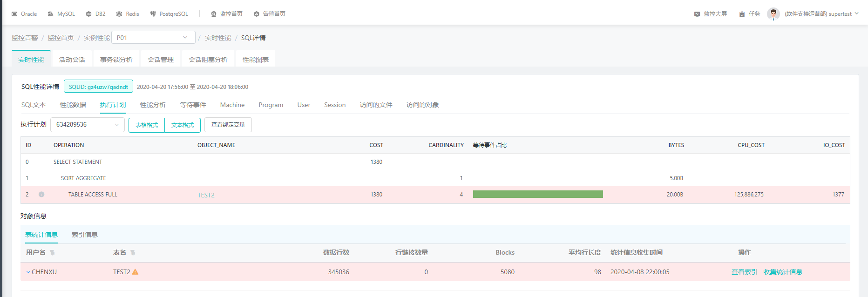This screenshot has width=868, height=297.
Task: Go to 监控告警 breadcrumb
Action: point(25,38)
